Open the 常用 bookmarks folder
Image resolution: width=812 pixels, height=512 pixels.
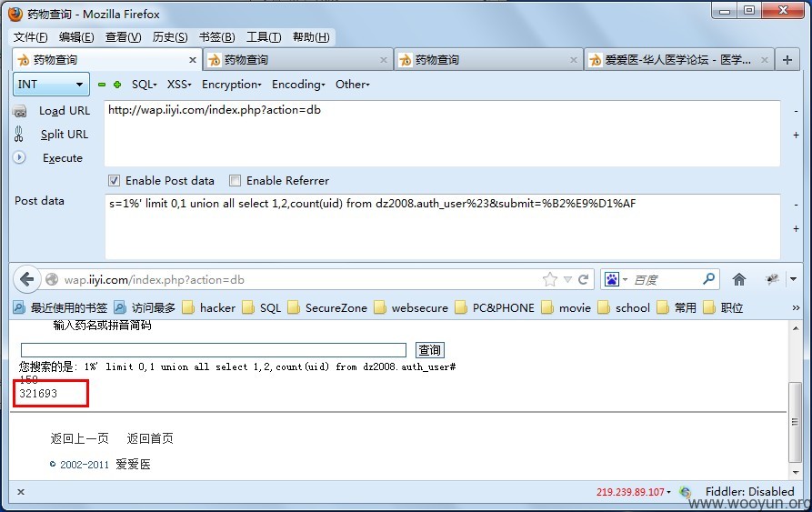(x=677, y=308)
